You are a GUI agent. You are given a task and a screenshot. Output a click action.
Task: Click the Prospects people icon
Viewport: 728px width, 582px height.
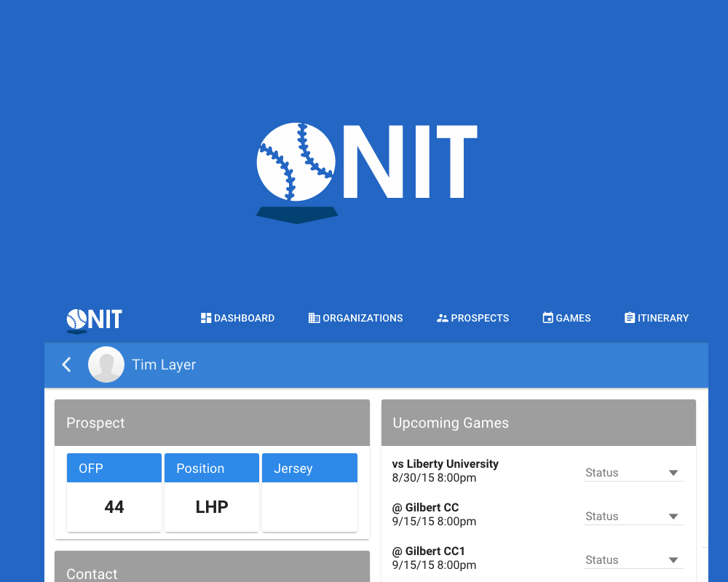click(442, 318)
